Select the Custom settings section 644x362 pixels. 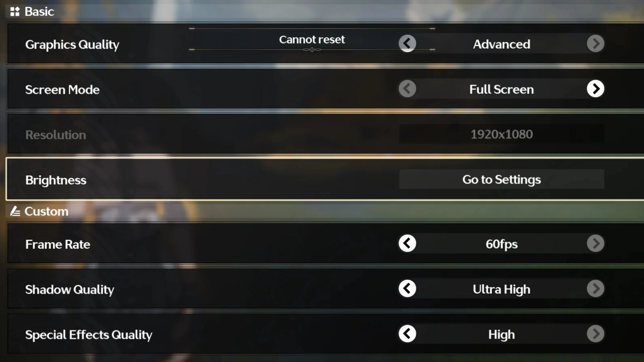coord(46,211)
